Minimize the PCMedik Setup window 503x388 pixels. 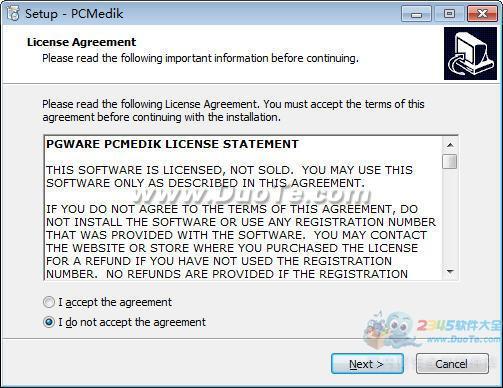coord(416,14)
